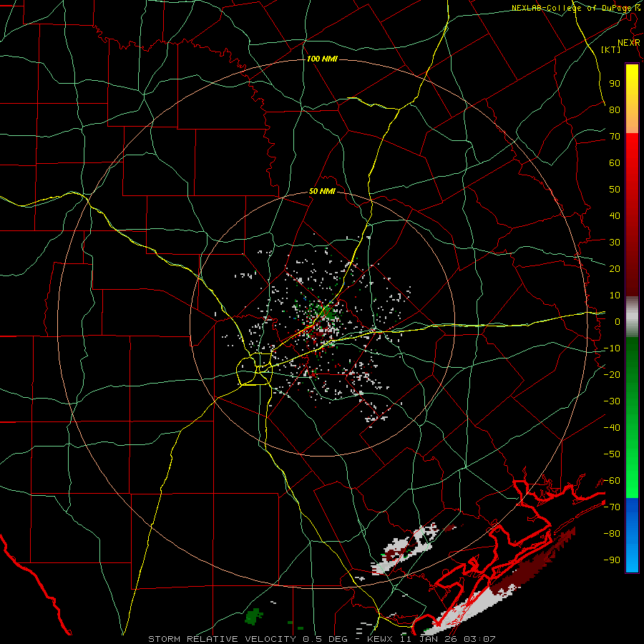Click the 50 value on the velocity scale
This screenshot has width=644, height=644.
coord(615,190)
